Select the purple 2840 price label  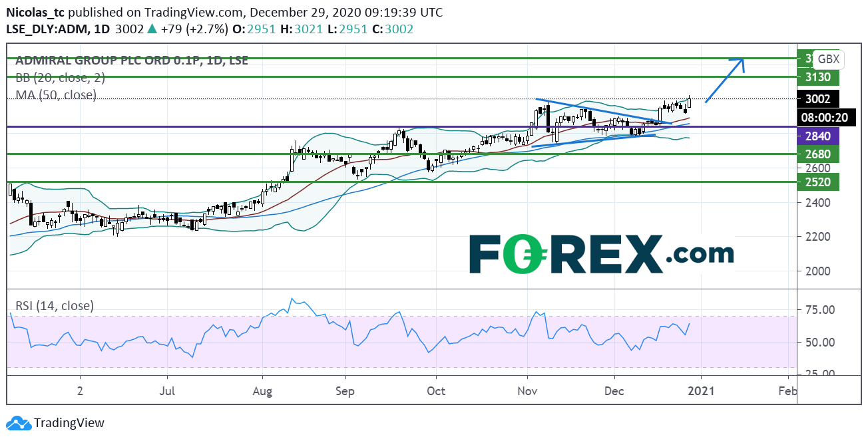point(817,136)
